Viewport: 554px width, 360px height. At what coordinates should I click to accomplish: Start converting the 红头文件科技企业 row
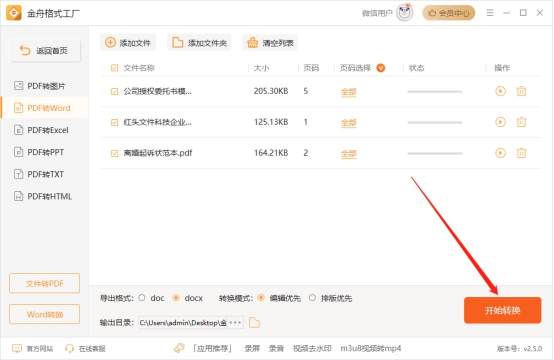[x=500, y=122]
